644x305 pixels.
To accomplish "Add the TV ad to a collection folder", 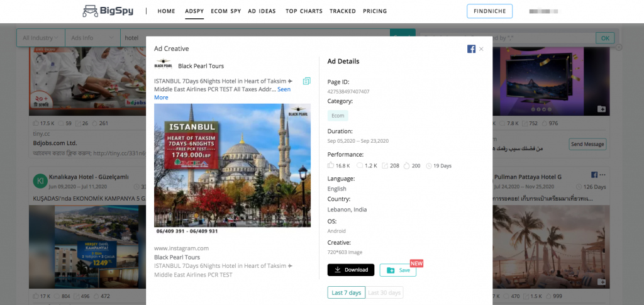I will tap(601, 109).
